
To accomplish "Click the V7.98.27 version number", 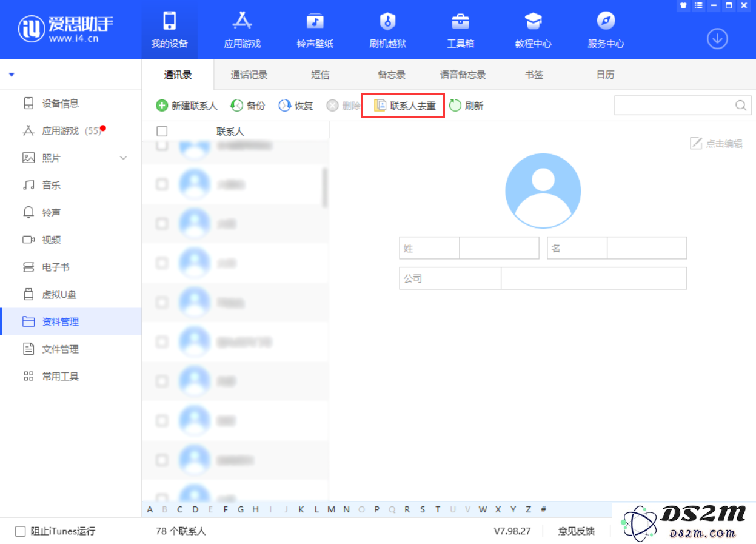I will [x=512, y=531].
